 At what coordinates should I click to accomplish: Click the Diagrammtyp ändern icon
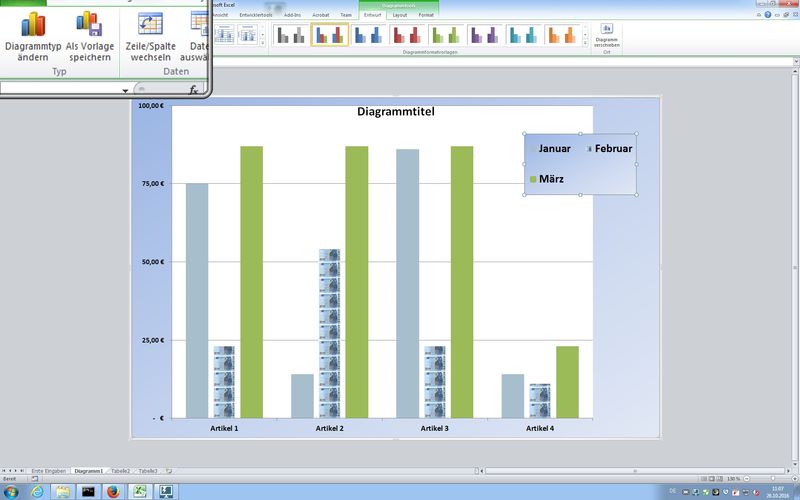point(33,25)
